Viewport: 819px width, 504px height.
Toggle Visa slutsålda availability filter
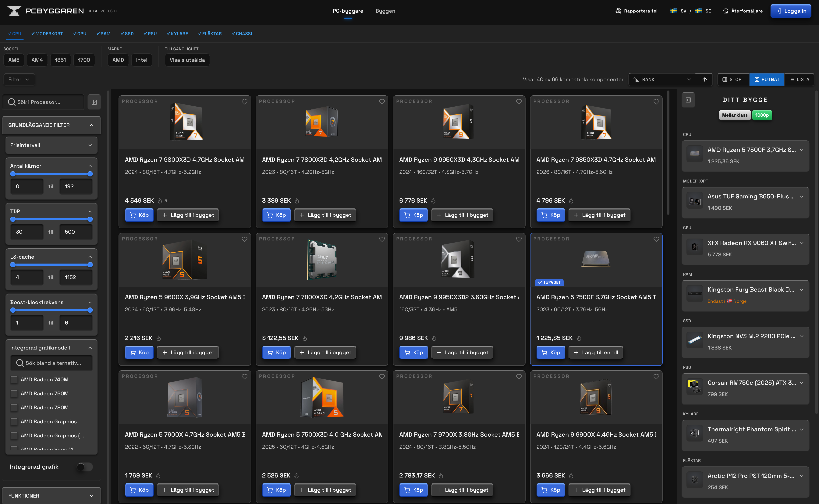point(187,60)
